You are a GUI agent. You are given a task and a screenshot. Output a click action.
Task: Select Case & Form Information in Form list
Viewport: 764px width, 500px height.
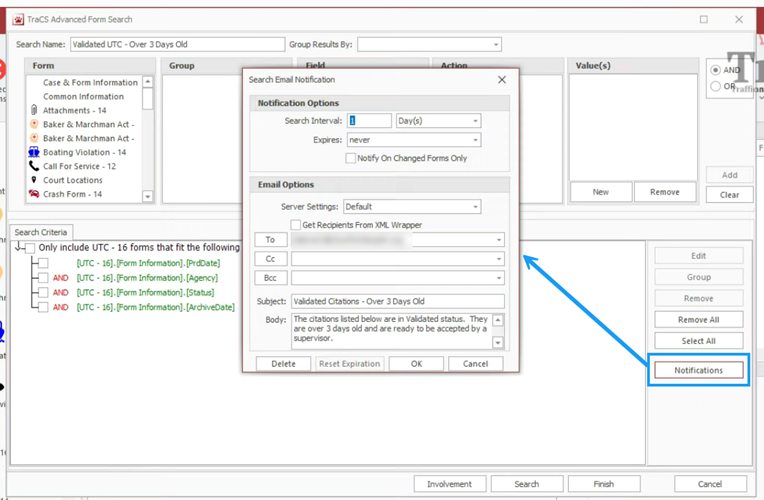[90, 83]
